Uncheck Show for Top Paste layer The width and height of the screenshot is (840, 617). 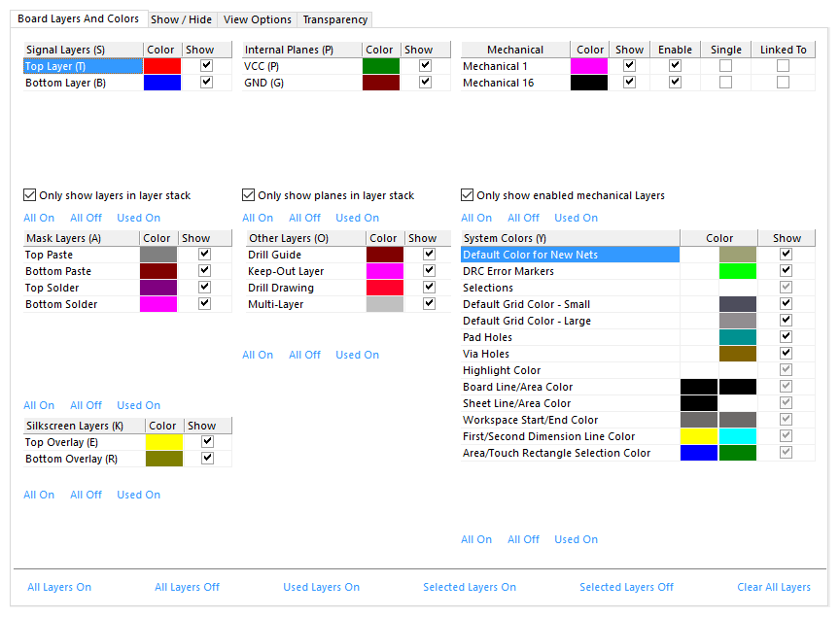pyautogui.click(x=204, y=255)
